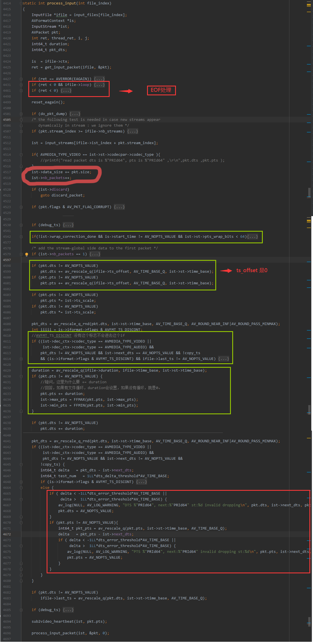Image resolution: width=313 pixels, height=644 pixels.
Task: Expand the folded debug_ts block on line 4685
Action: pyautogui.click(x=68, y=610)
